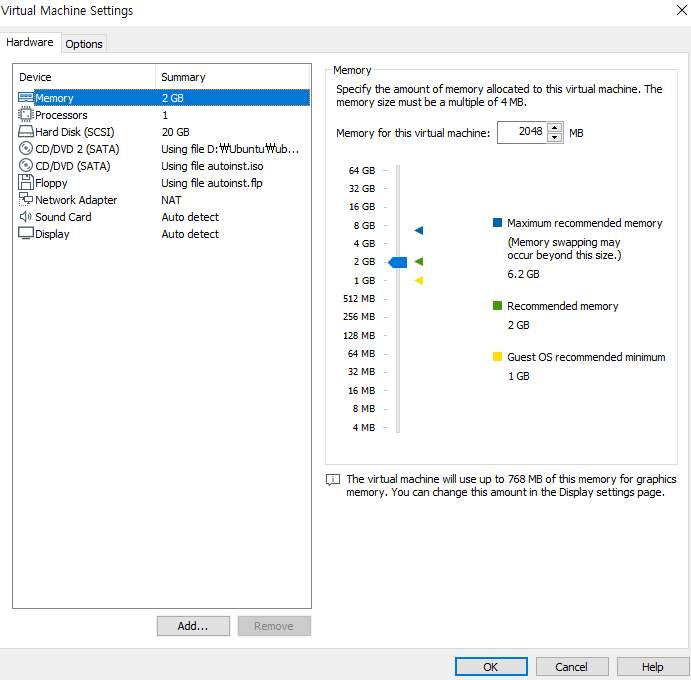Close the Virtual Machine Settings window
This screenshot has width=691, height=680.
pos(681,10)
